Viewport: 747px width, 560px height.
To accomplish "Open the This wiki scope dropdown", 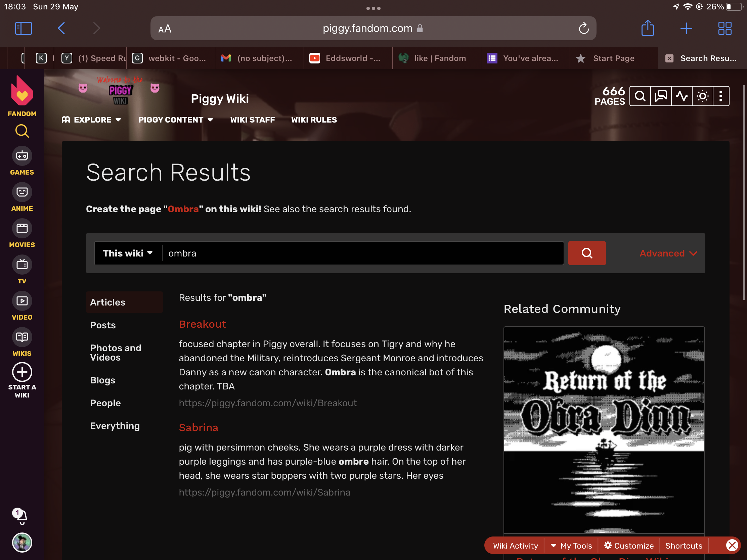I will (x=128, y=253).
